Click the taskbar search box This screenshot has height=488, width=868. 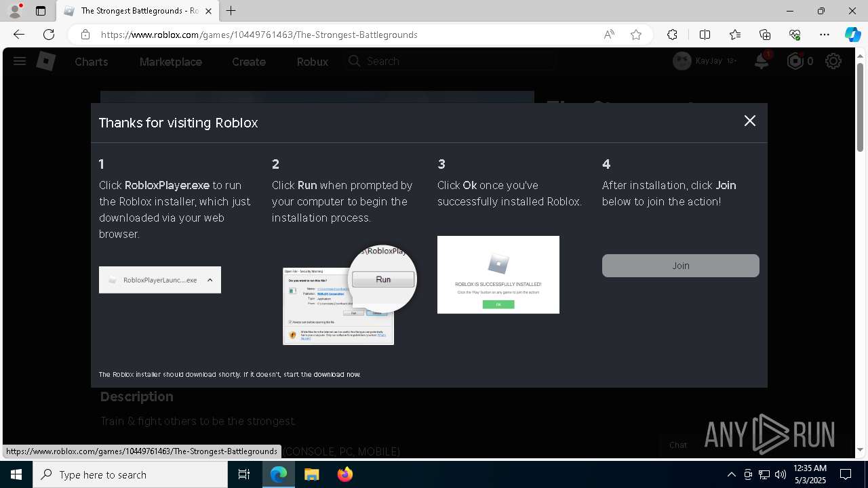pos(130,474)
